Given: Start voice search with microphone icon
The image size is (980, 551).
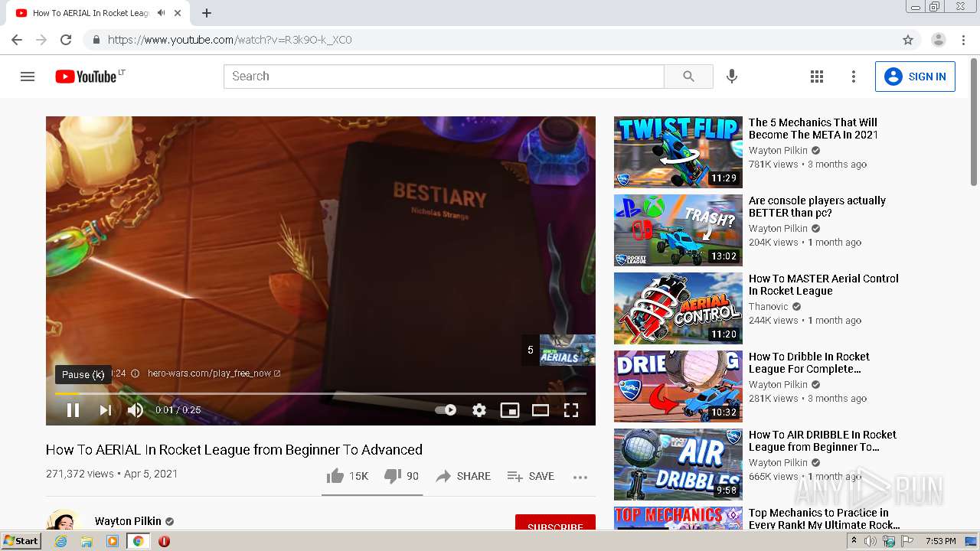Looking at the screenshot, I should [x=732, y=77].
